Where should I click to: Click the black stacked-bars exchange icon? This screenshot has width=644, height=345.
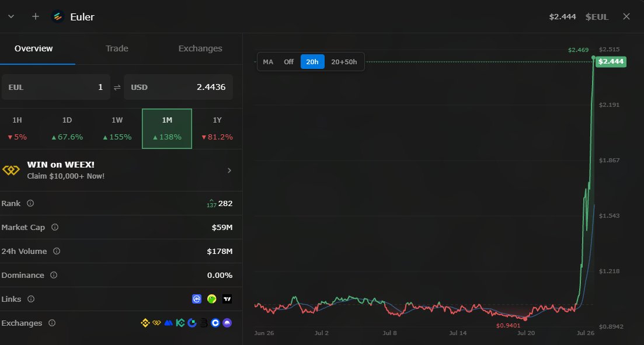(204, 323)
